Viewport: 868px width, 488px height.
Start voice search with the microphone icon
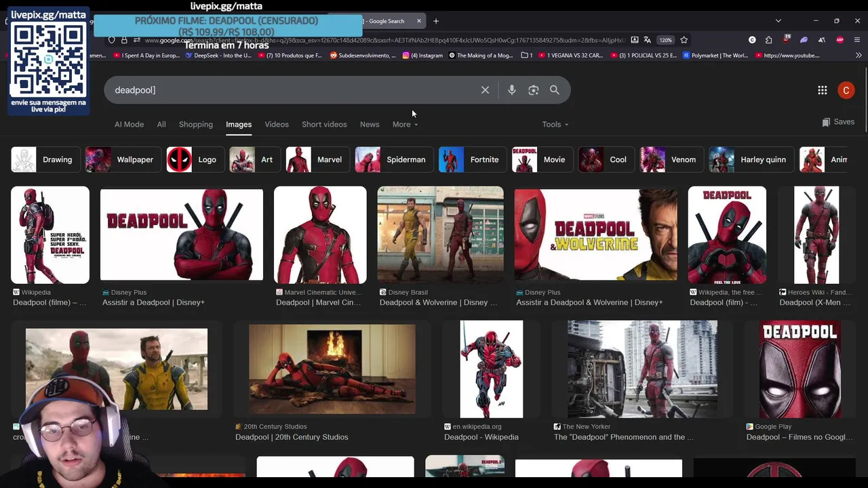tap(512, 90)
